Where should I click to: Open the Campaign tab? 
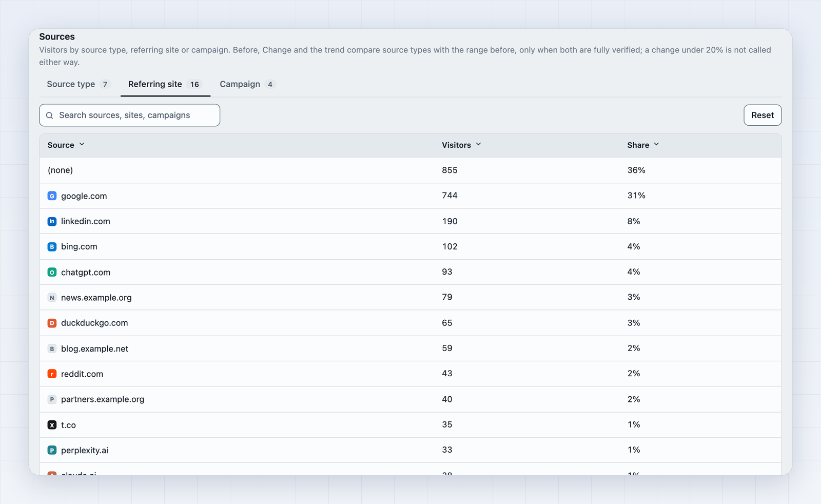(247, 84)
